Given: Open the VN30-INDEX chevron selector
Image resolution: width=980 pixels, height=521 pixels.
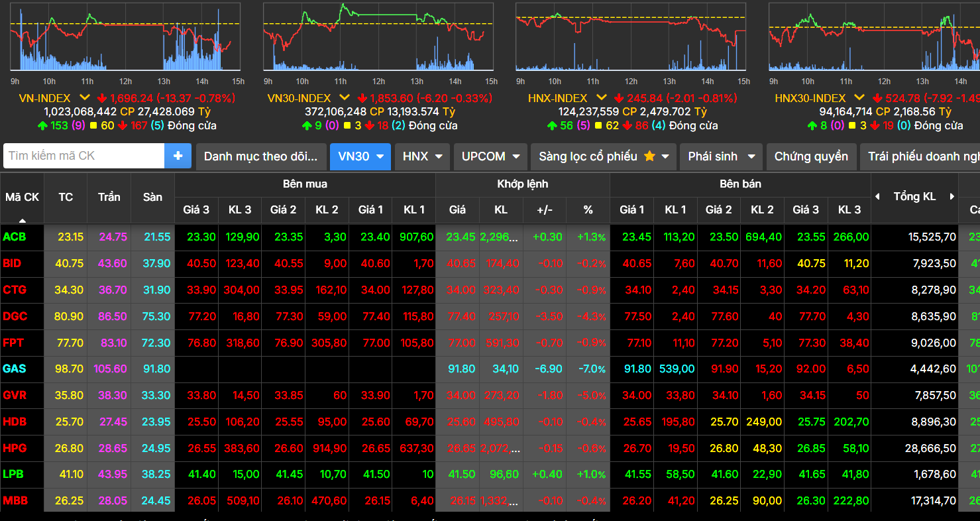Looking at the screenshot, I should 345,98.
